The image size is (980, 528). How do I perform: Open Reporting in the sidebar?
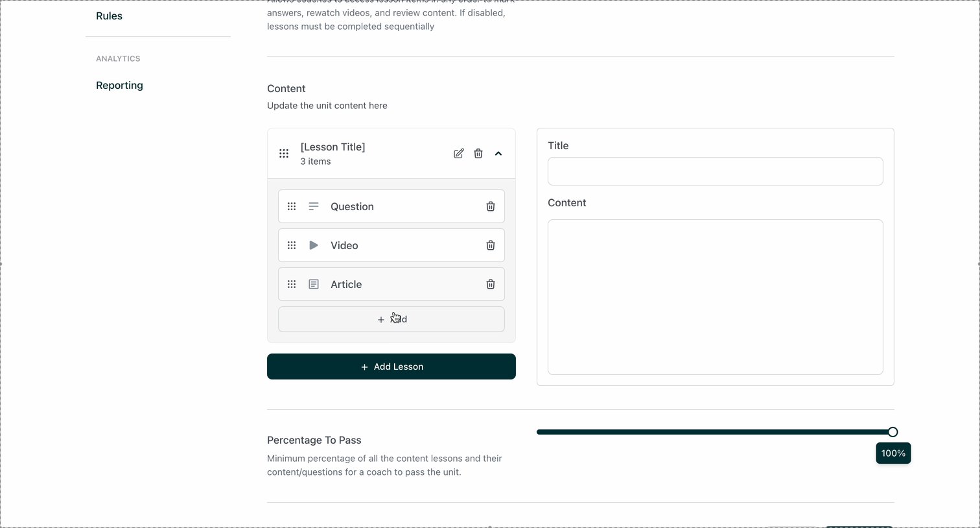pyautogui.click(x=119, y=85)
